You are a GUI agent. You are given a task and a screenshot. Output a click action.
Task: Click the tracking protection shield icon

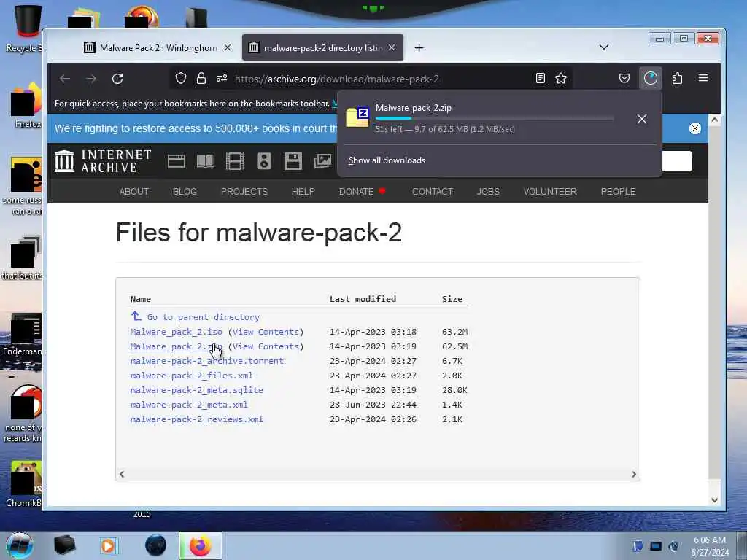point(181,79)
